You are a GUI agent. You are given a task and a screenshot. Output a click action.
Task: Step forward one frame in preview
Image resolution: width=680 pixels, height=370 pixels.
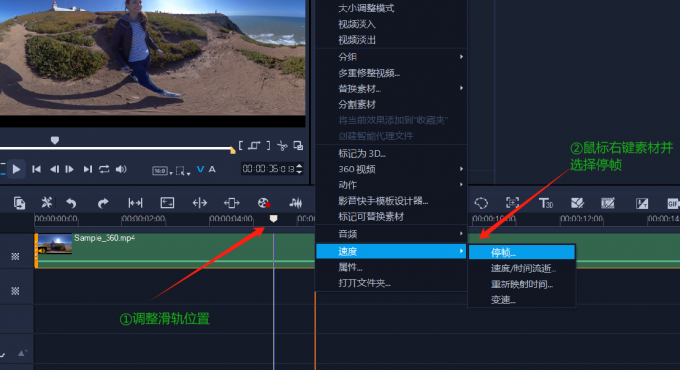tap(69, 169)
